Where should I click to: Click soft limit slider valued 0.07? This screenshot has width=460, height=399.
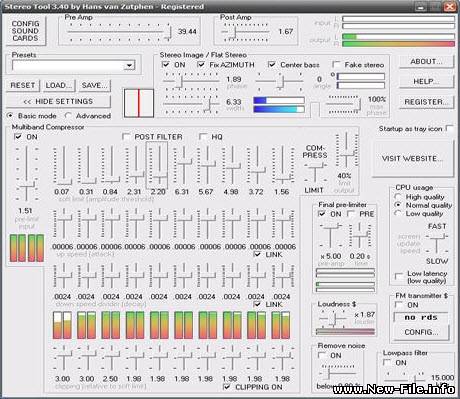(x=63, y=166)
